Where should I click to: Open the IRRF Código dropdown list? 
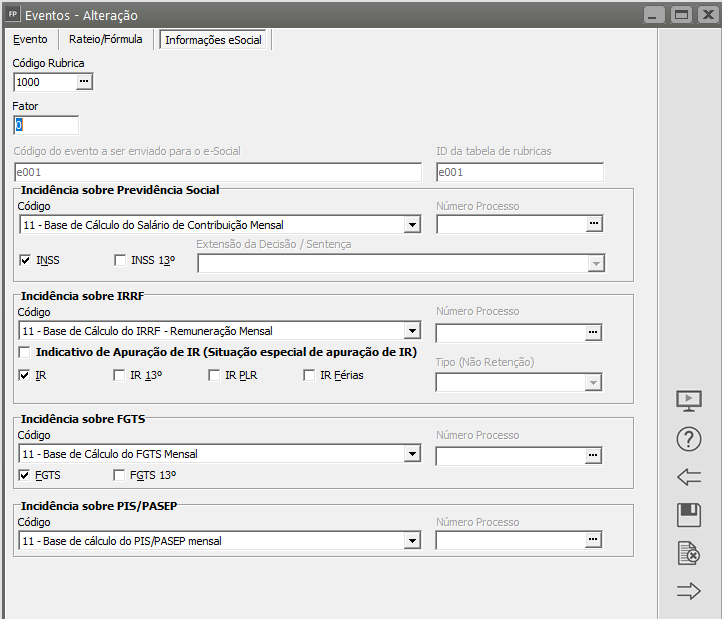tap(412, 331)
